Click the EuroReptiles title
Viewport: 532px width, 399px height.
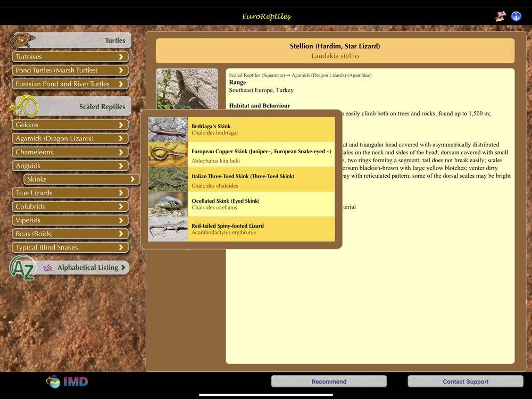(x=267, y=16)
